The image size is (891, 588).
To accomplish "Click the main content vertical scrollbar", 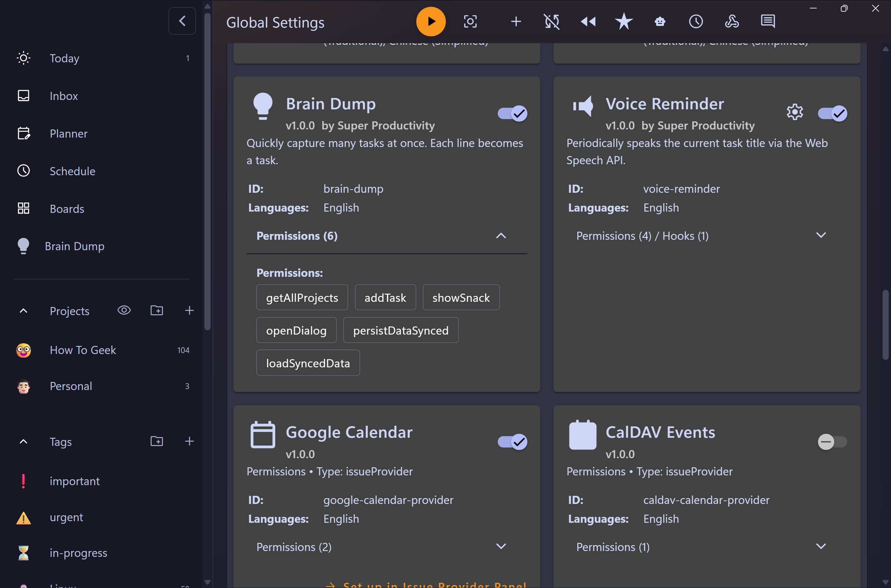I will [x=885, y=325].
